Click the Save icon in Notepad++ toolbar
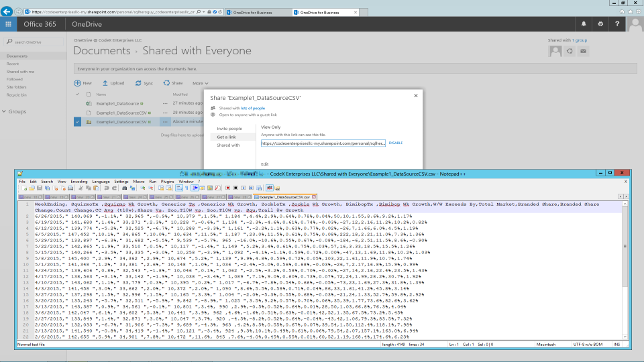The width and height of the screenshot is (644, 362). (40, 188)
